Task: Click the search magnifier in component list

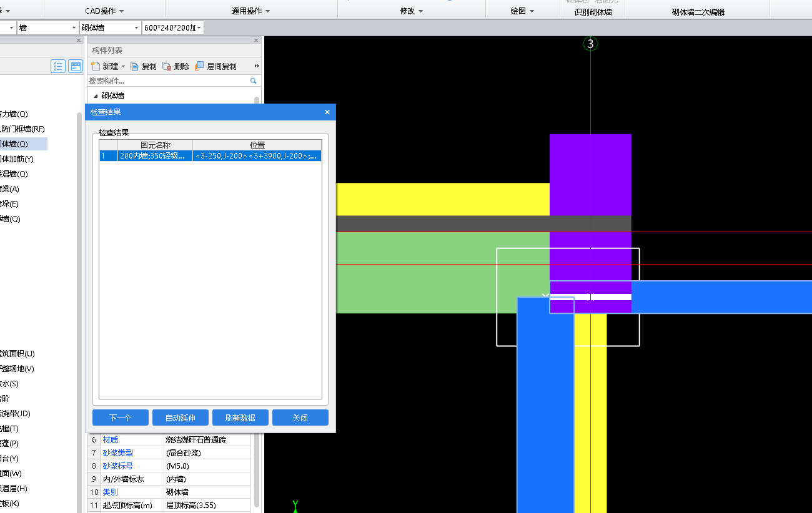Action: coord(253,81)
